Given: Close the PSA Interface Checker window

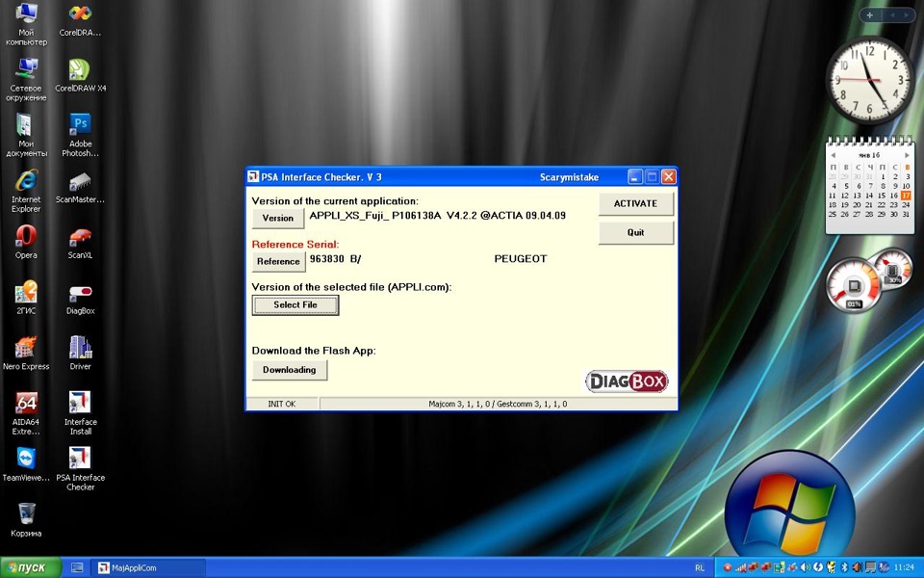Looking at the screenshot, I should pyautogui.click(x=668, y=177).
